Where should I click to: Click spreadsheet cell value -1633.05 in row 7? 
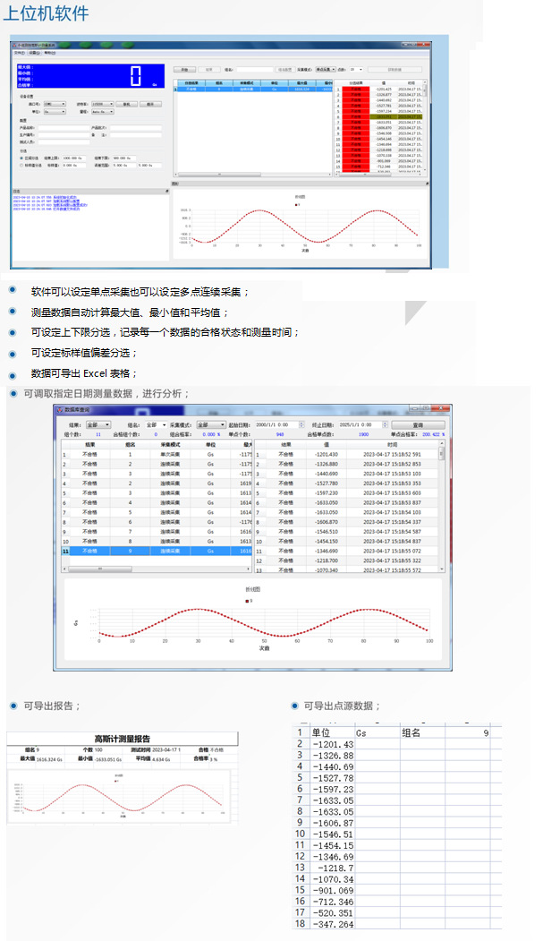click(332, 800)
